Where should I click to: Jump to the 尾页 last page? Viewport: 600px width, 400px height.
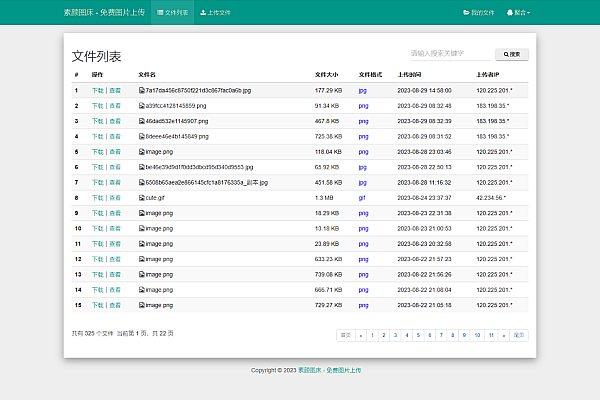(x=519, y=335)
